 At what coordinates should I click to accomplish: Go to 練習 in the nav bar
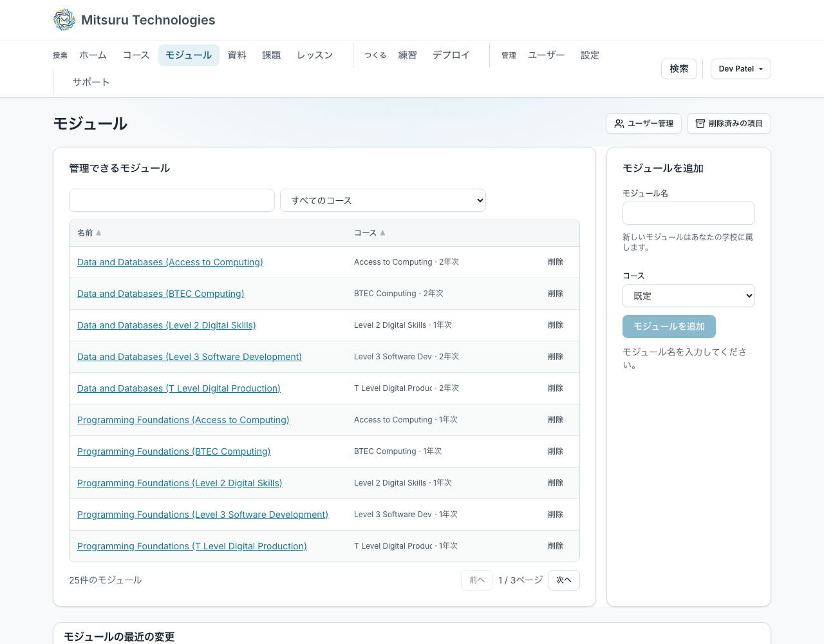click(x=407, y=55)
